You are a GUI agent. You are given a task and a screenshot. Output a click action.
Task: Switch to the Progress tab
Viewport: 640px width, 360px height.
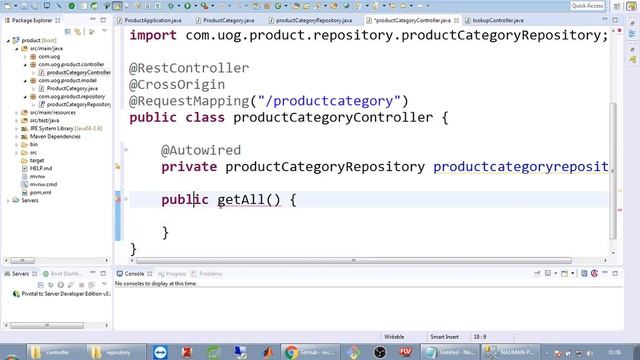tap(172, 273)
